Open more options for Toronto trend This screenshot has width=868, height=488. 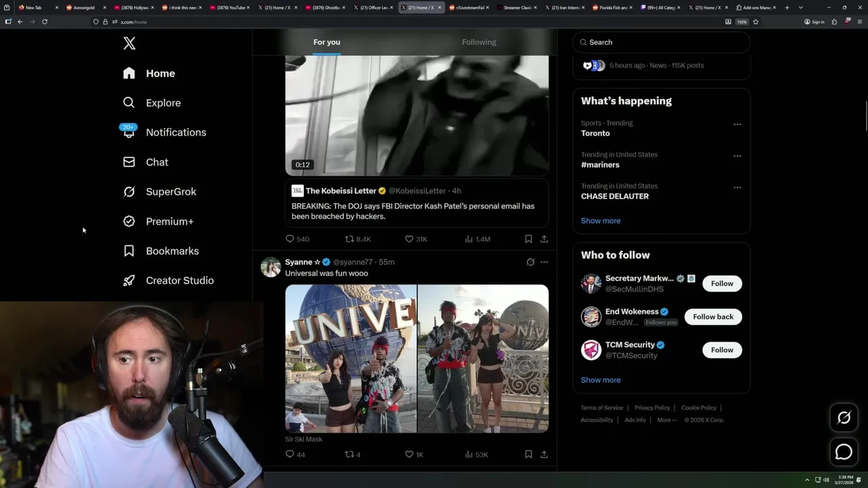(x=737, y=125)
